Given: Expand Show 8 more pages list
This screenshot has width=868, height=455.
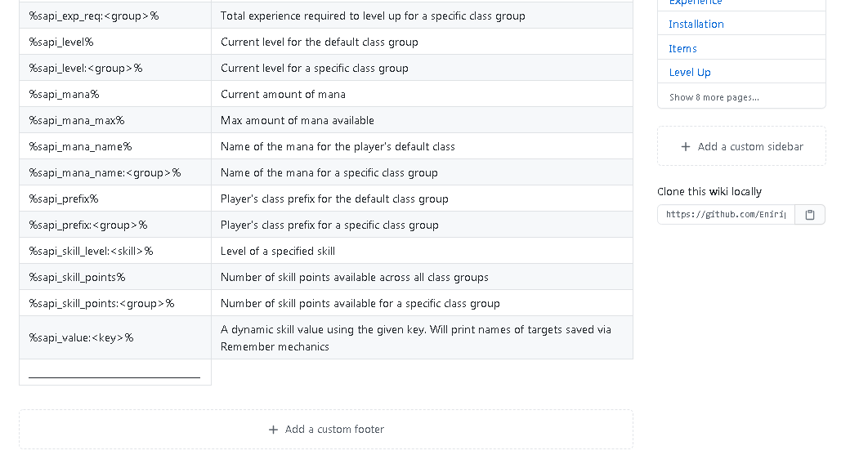Looking at the screenshot, I should tap(714, 97).
